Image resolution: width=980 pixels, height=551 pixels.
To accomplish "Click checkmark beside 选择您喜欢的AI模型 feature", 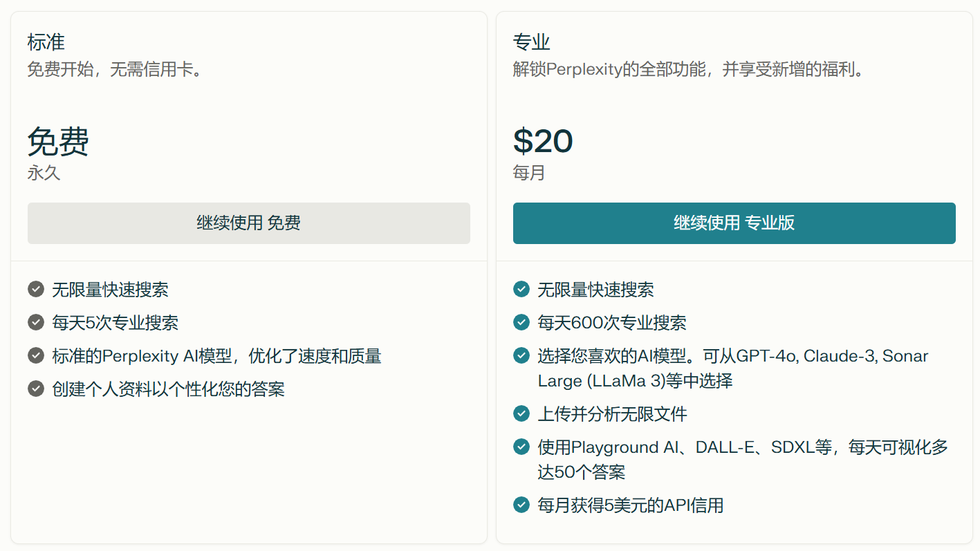I will pos(521,355).
